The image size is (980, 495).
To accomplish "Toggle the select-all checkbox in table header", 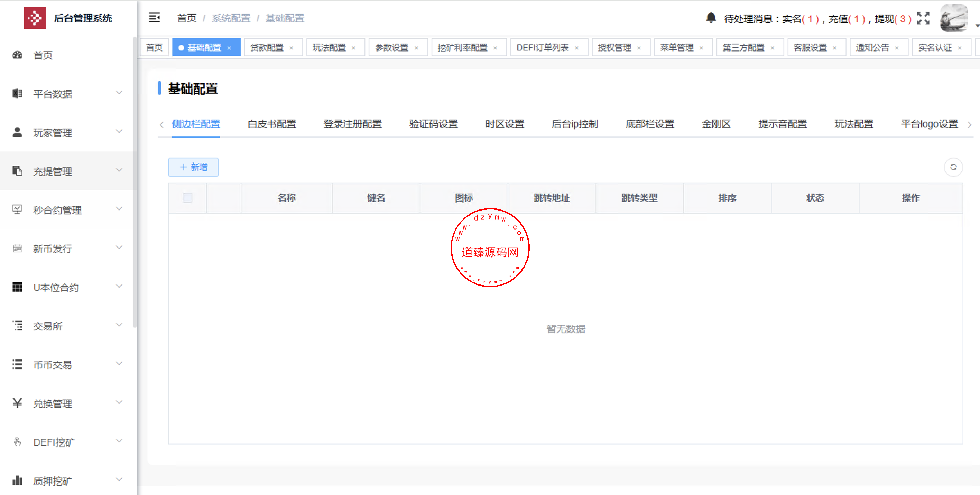I will pyautogui.click(x=187, y=198).
